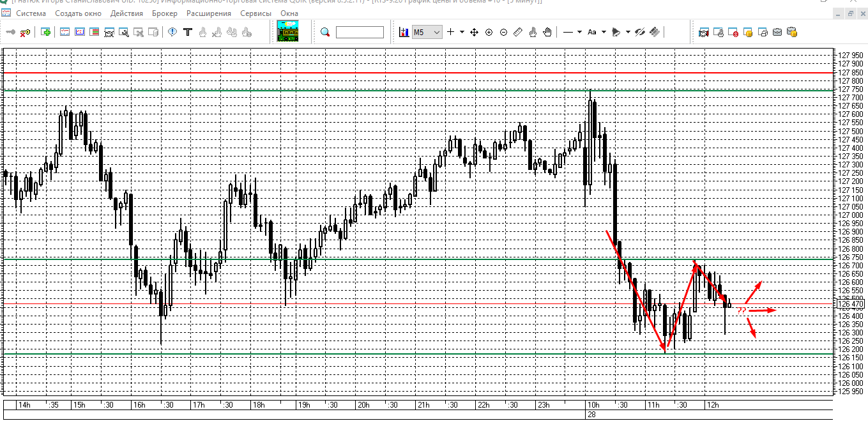Click the eraser delete drawings icon
Screen dimensions: 868x421
point(655,32)
